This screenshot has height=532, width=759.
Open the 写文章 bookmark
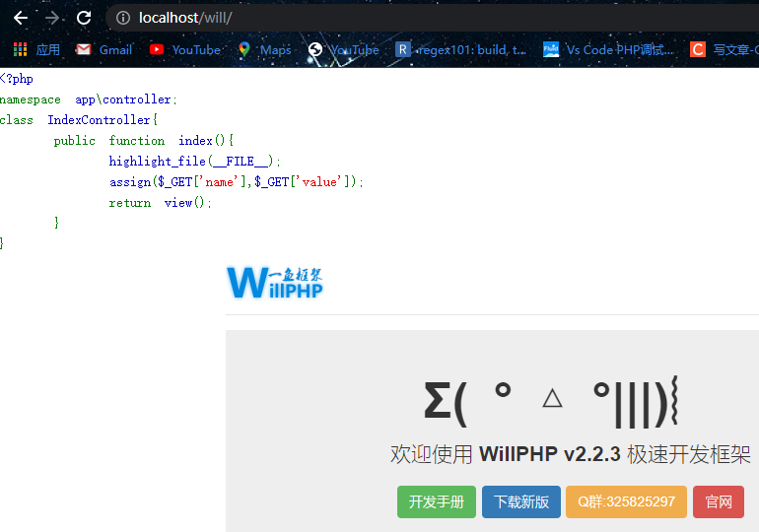(x=735, y=49)
